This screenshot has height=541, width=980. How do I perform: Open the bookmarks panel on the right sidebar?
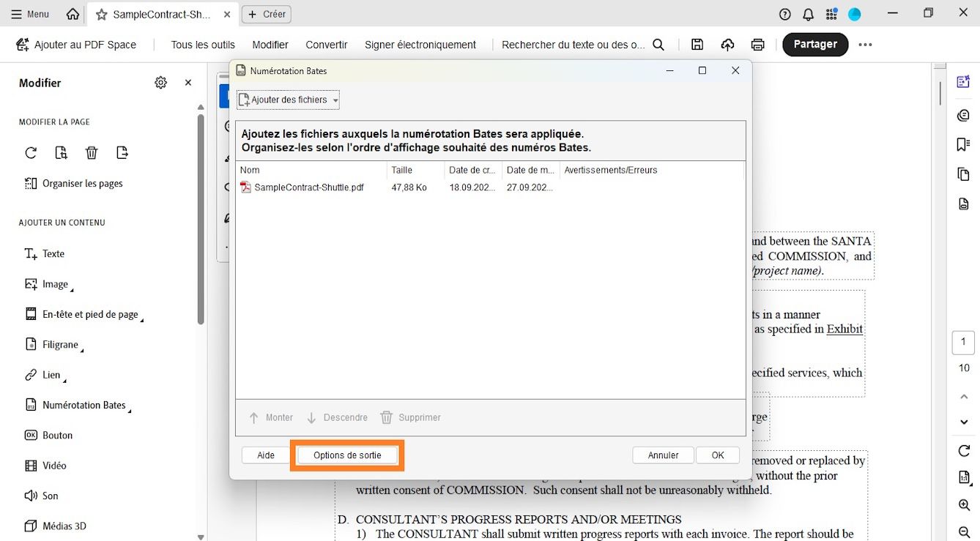coord(963,144)
